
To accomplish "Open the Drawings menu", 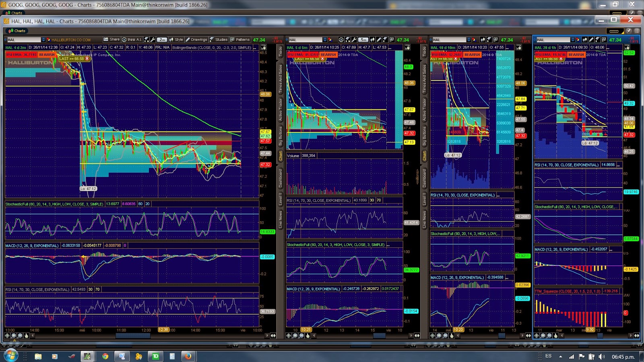I will (x=196, y=39).
